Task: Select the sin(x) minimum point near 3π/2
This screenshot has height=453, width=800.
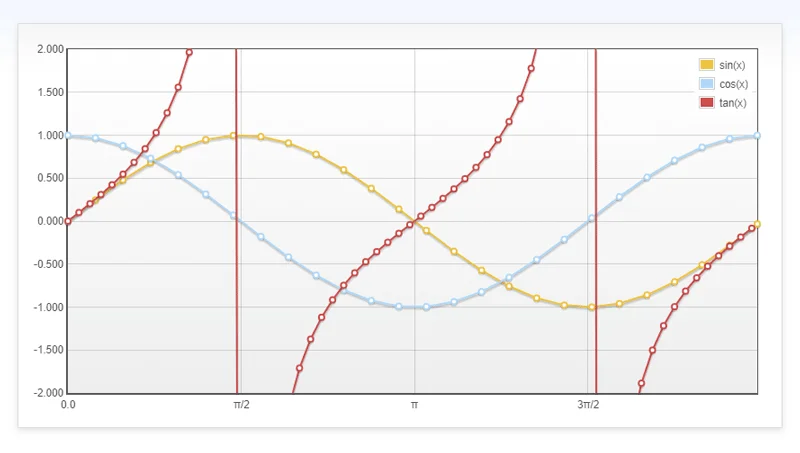Action: point(592,307)
